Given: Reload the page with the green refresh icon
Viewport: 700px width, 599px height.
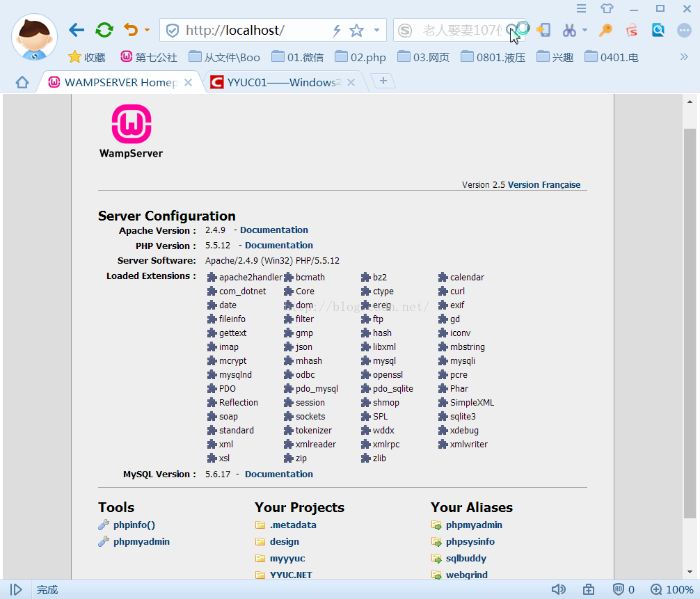Looking at the screenshot, I should (104, 30).
